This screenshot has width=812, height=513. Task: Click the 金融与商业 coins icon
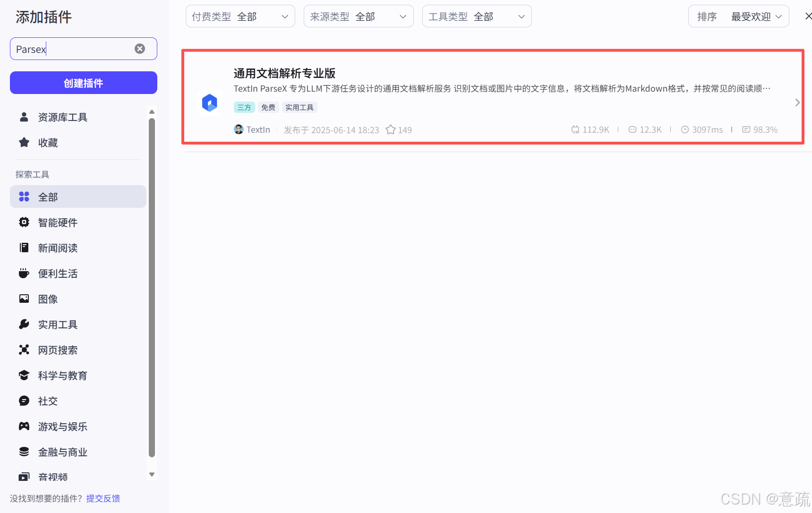[24, 452]
